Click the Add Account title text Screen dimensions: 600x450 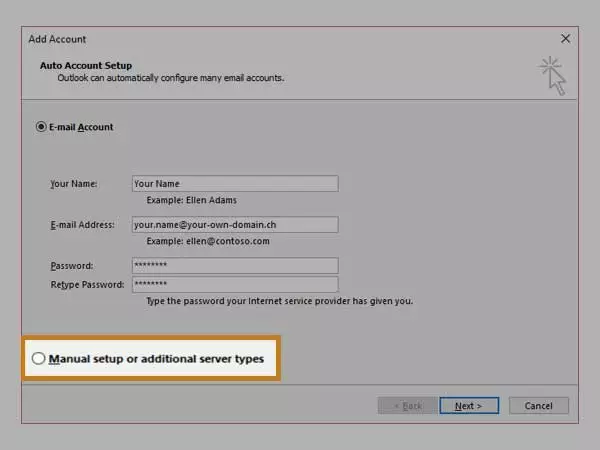pyautogui.click(x=57, y=39)
